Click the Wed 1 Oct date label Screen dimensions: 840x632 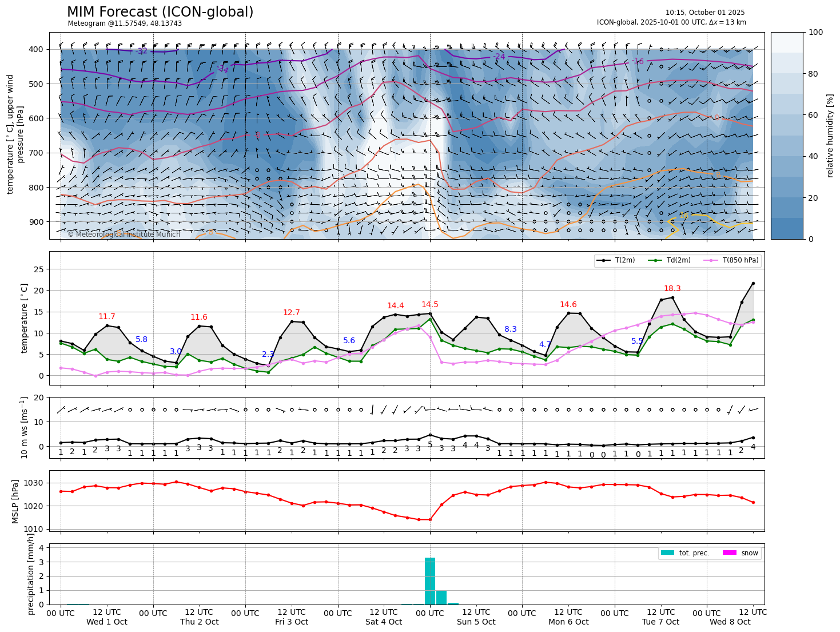coord(107,622)
